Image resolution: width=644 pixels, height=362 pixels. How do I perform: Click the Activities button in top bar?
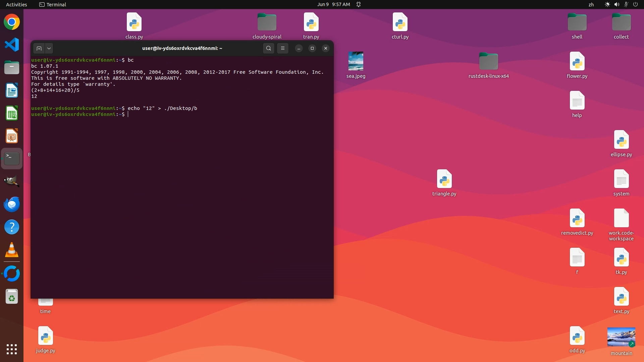coord(16,4)
